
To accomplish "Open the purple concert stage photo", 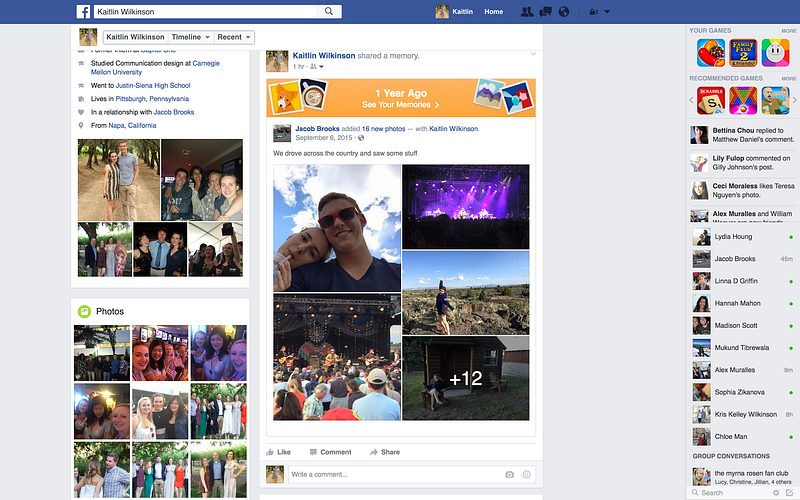I will click(466, 207).
